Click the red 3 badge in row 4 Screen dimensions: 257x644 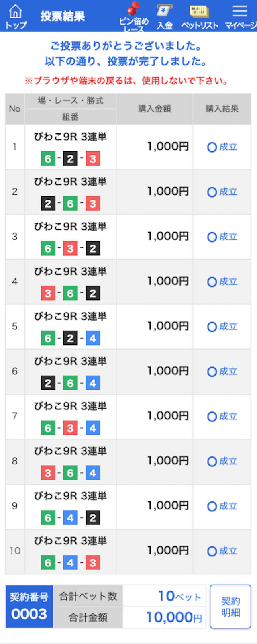pos(48,294)
